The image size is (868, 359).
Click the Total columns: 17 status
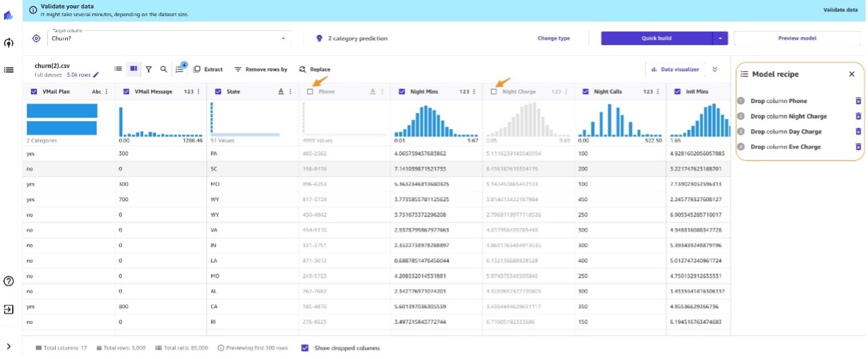click(x=61, y=348)
